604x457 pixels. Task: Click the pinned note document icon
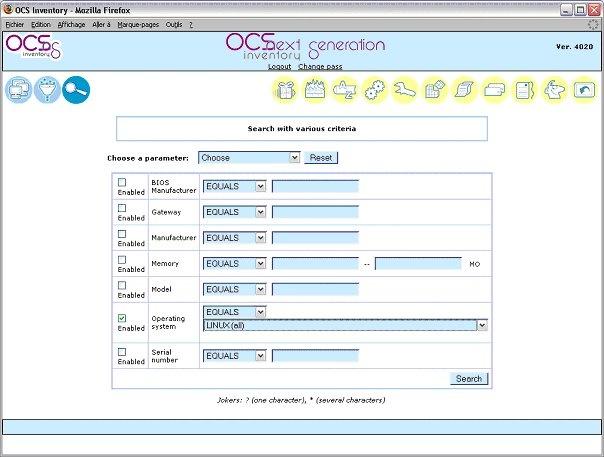pos(524,90)
